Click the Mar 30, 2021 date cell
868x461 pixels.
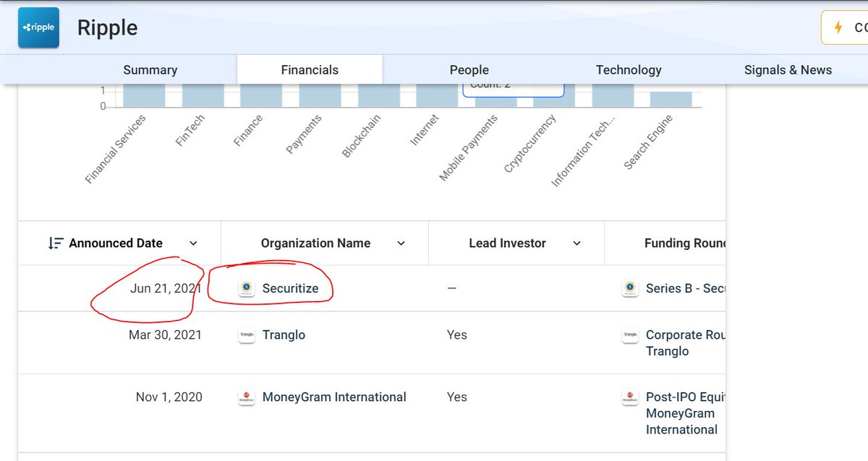(165, 335)
